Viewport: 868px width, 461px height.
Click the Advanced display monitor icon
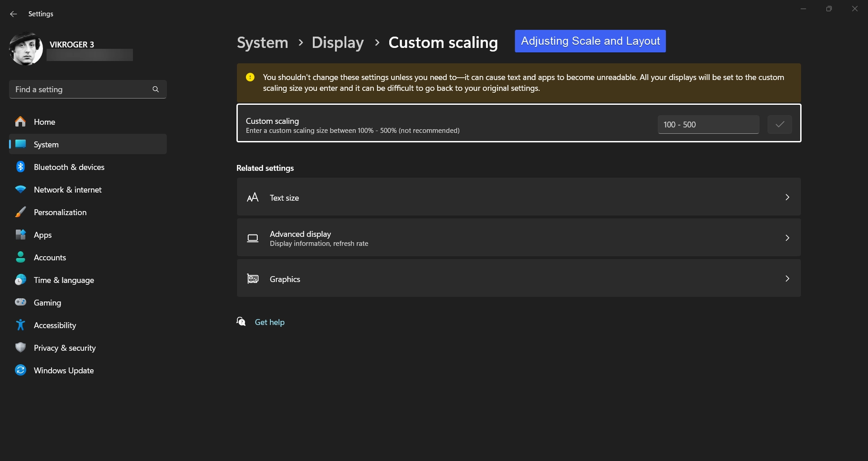[253, 238]
